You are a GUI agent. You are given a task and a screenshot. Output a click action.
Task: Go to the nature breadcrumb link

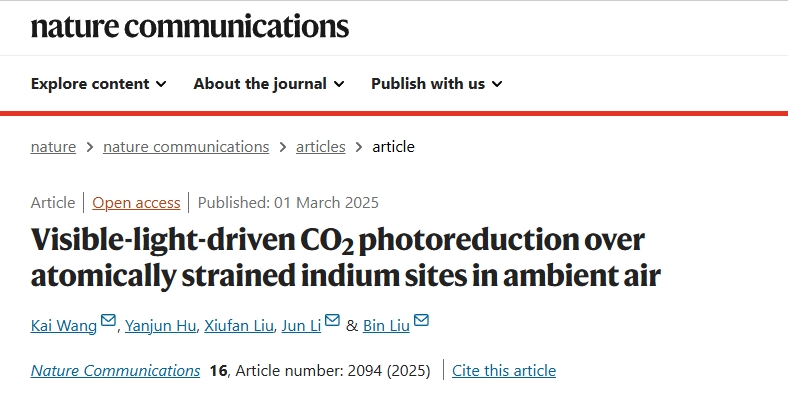point(53,147)
